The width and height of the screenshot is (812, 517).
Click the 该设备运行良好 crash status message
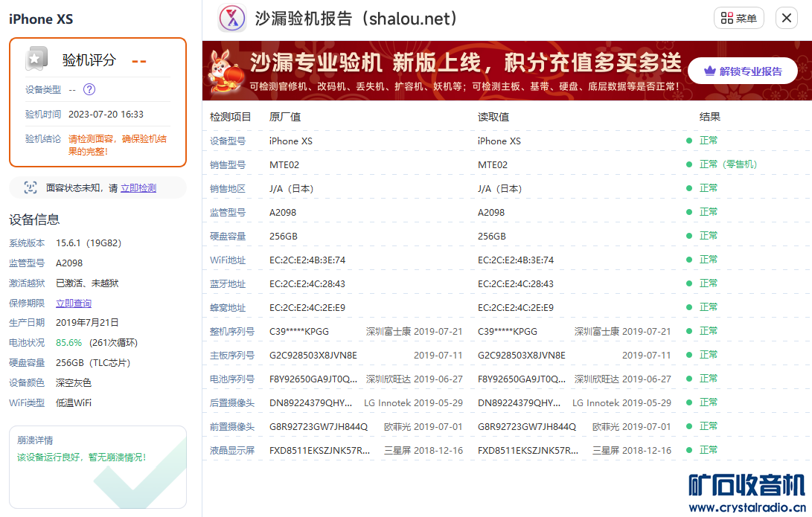[x=82, y=457]
